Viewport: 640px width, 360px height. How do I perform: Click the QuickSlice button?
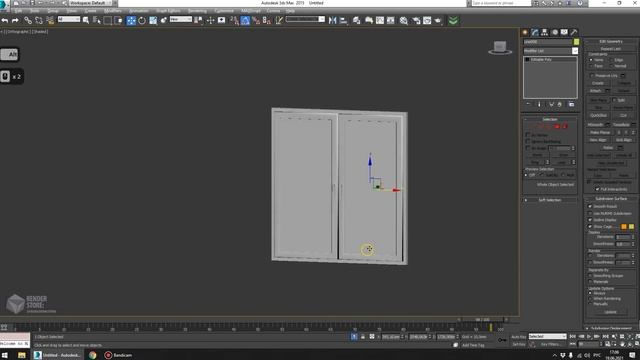(598, 116)
